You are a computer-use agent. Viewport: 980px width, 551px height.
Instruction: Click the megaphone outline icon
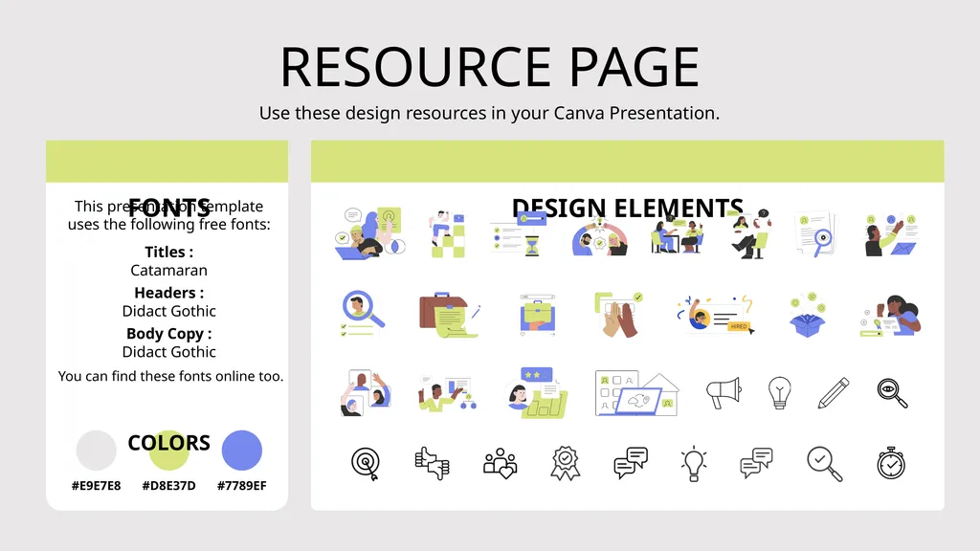pos(724,393)
